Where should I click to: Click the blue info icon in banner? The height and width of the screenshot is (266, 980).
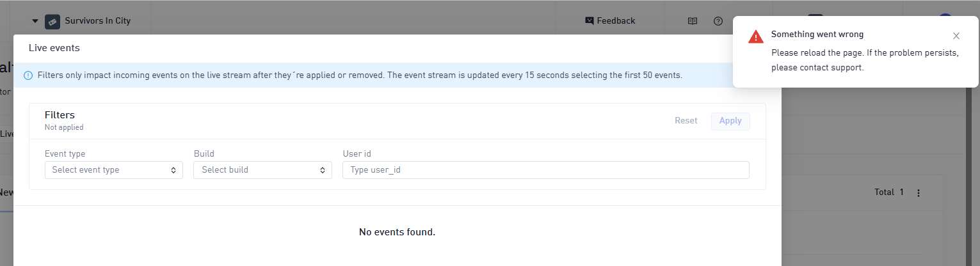click(x=28, y=75)
